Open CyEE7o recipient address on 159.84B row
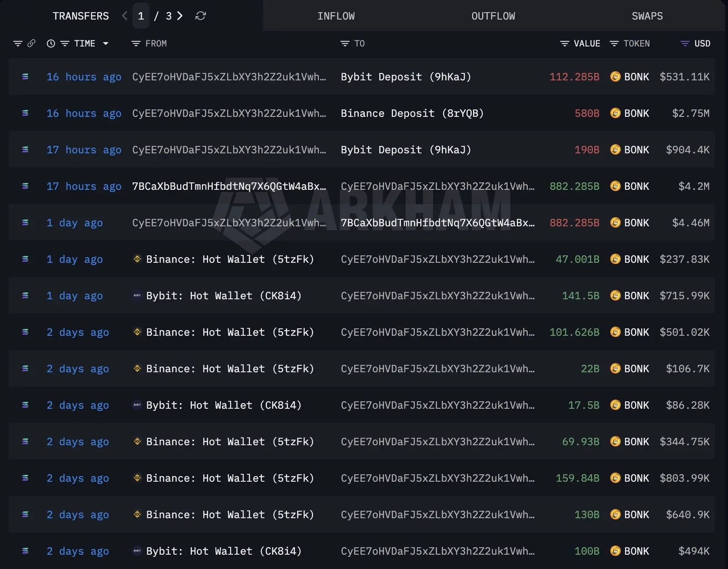728x569 pixels. [438, 478]
